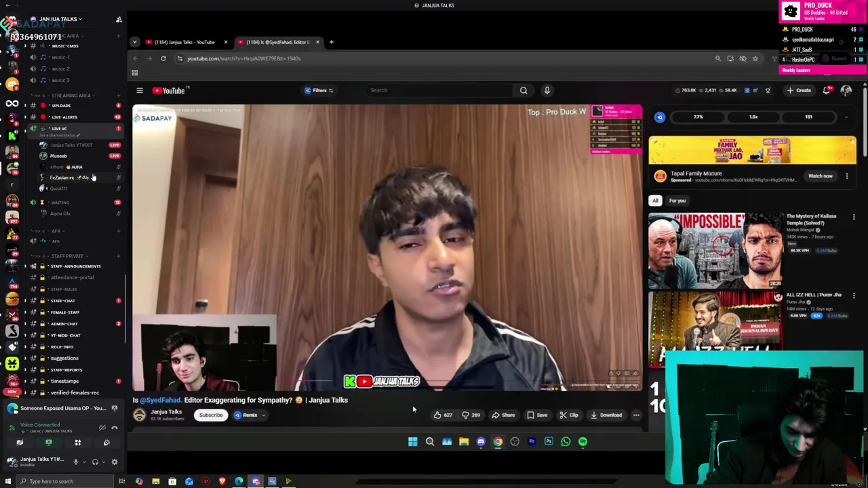Click the Download button under video

pyautogui.click(x=606, y=415)
